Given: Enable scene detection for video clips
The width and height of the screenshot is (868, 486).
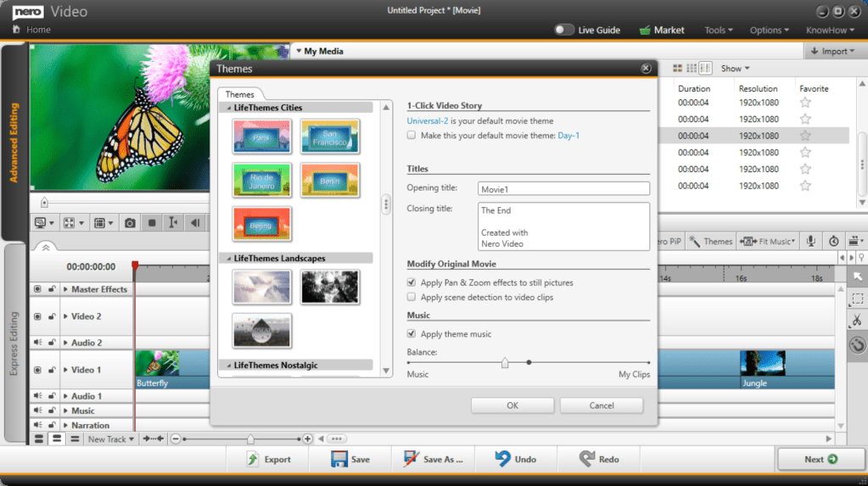Looking at the screenshot, I should click(412, 298).
